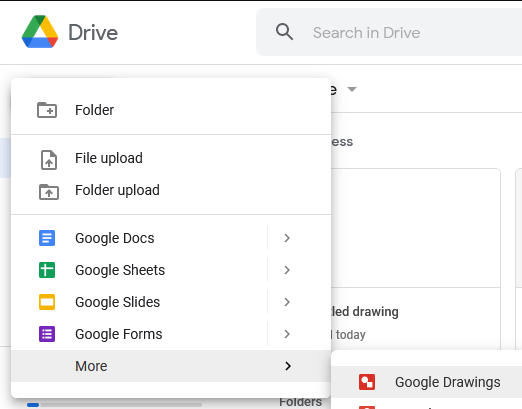The height and width of the screenshot is (409, 522).
Task: Click the Folder upload icon
Action: coord(49,192)
